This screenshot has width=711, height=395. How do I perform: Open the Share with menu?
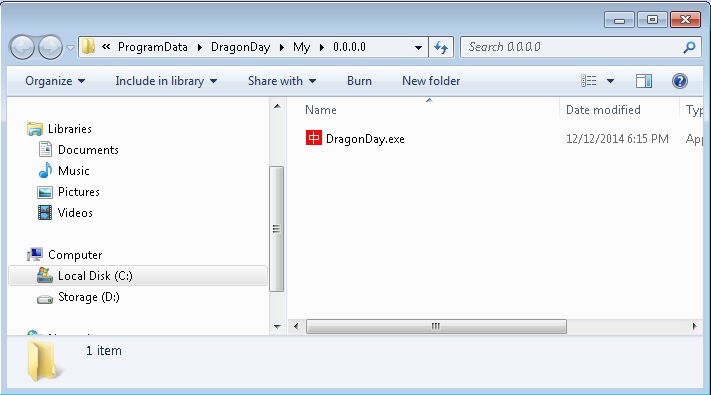click(282, 81)
